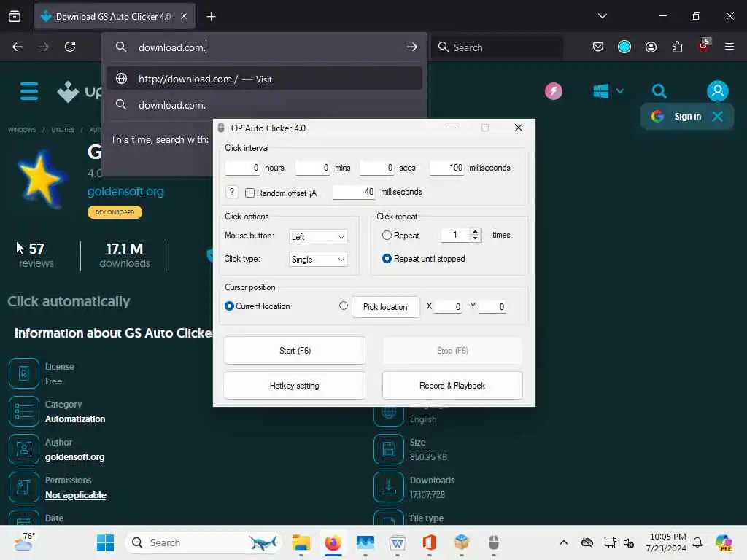
Task: Select the Repeat times radio button
Action: (387, 236)
